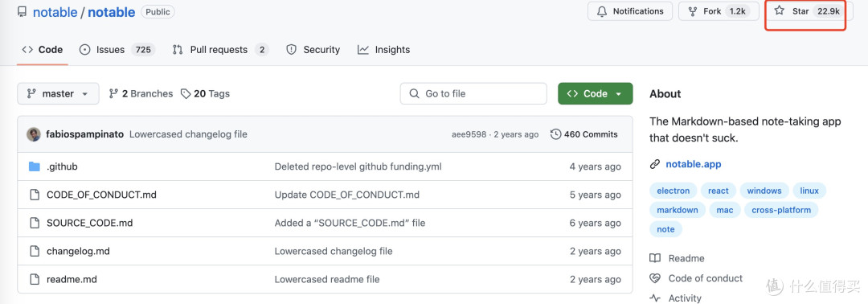Open the .github folder icon

click(x=35, y=166)
